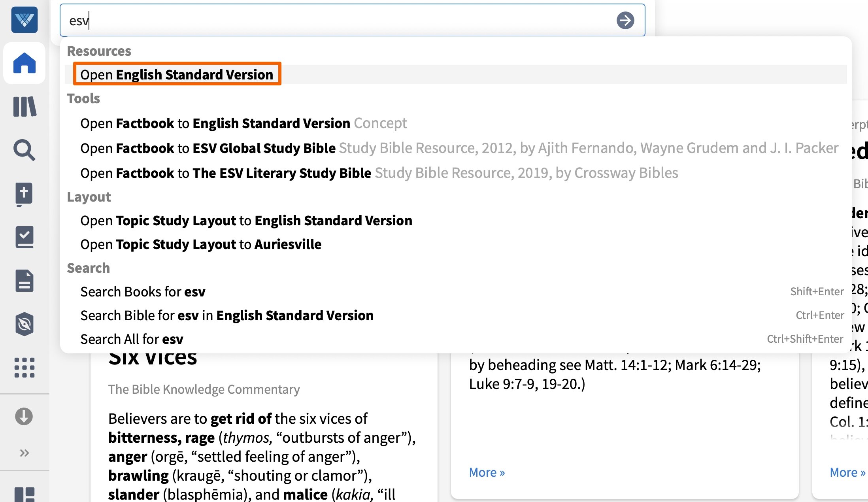The width and height of the screenshot is (868, 502).
Task: Go to the Home dashboard icon
Action: pyautogui.click(x=25, y=63)
